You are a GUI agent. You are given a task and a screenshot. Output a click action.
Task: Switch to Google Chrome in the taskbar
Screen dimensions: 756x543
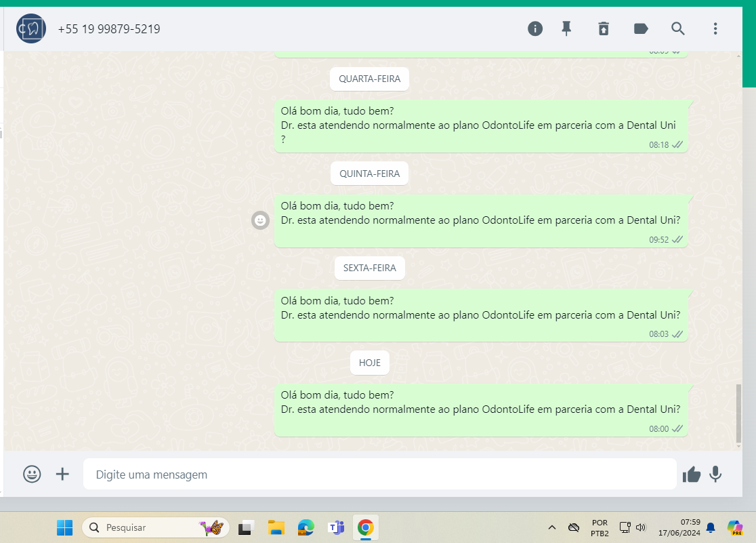tap(365, 527)
